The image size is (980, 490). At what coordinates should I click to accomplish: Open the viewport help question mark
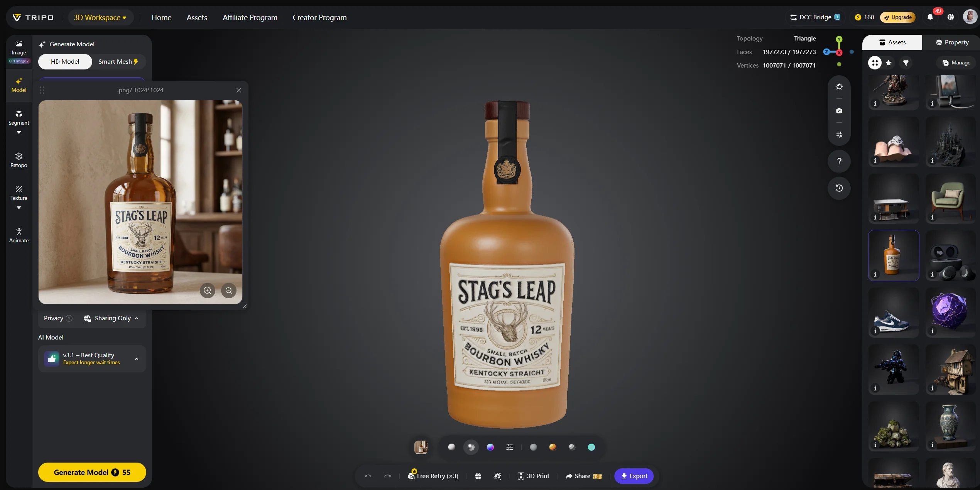[x=839, y=161]
